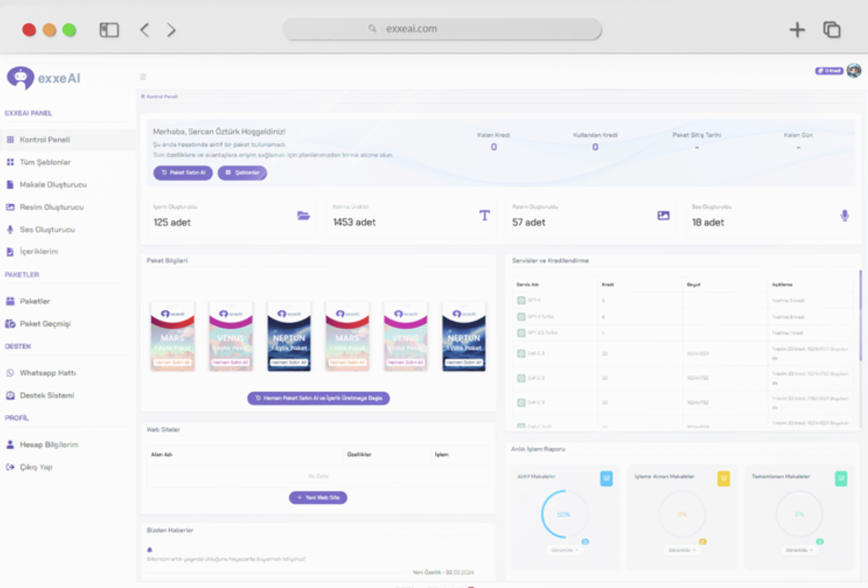868x588 pixels.
Task: Open Kontrol Paneli in the sidebar
Action: point(68,140)
